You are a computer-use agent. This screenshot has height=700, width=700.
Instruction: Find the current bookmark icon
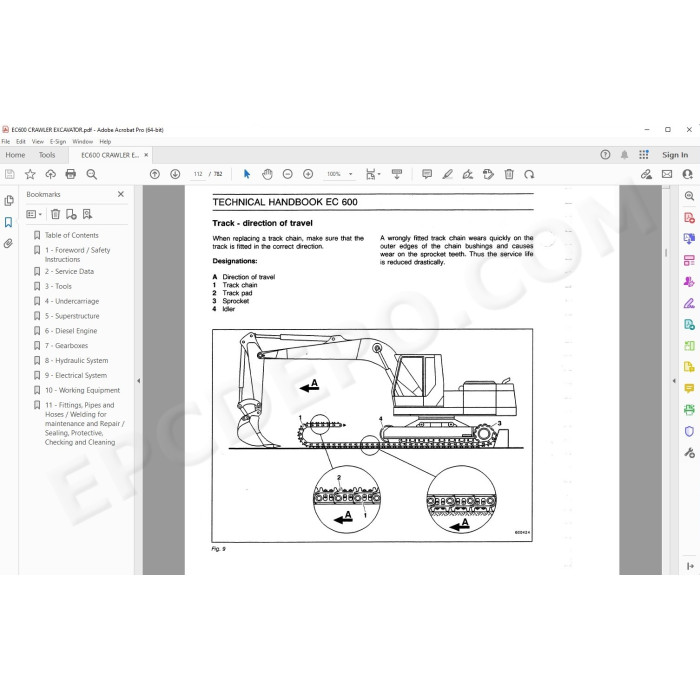(88, 214)
